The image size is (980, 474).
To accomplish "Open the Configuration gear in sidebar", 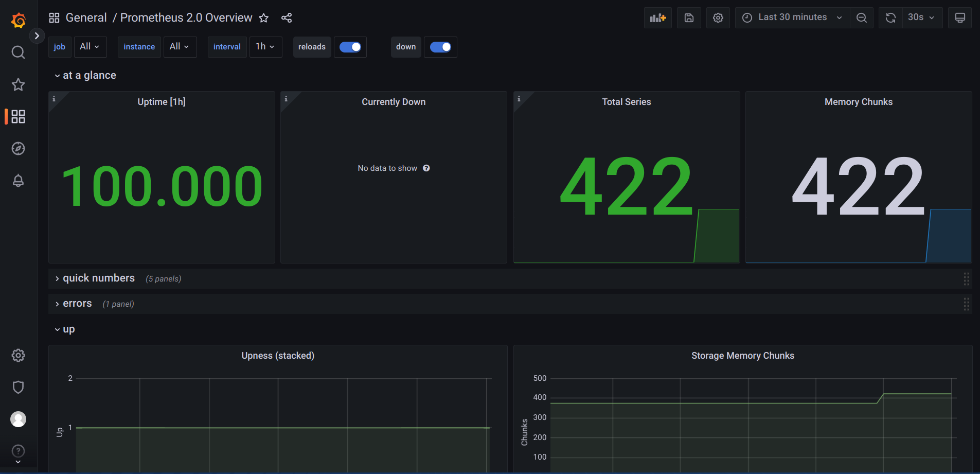I will (x=19, y=355).
